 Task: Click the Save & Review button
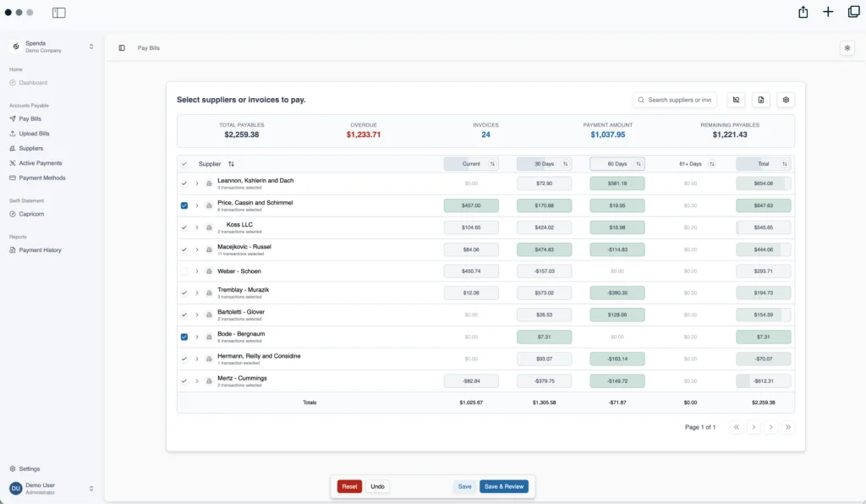504,486
